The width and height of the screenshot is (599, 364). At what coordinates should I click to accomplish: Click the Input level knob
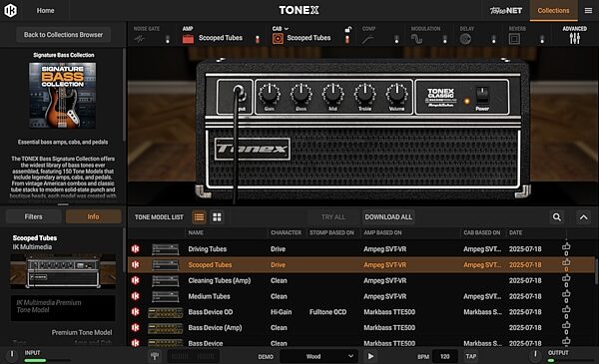point(12,355)
